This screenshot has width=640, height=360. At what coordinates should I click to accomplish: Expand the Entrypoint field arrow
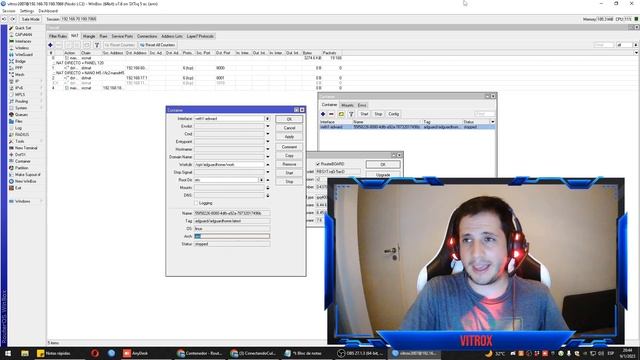click(268, 142)
